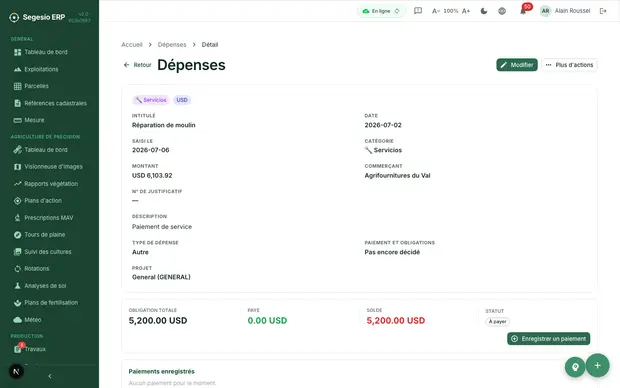Click the Rotations cycle icon

coord(17,269)
